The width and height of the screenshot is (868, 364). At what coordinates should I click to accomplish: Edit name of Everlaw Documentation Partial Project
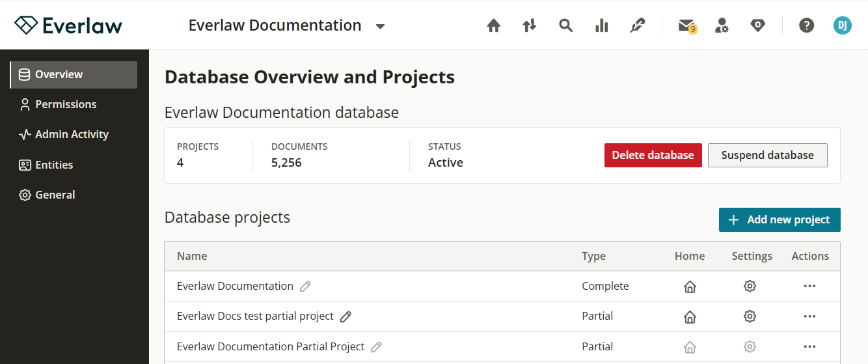376,347
